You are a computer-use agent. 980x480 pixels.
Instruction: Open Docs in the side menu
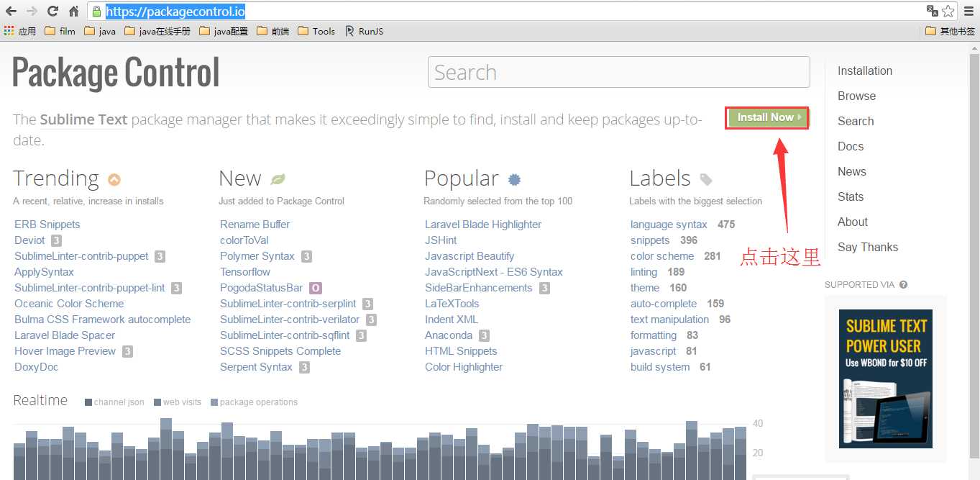coord(851,146)
